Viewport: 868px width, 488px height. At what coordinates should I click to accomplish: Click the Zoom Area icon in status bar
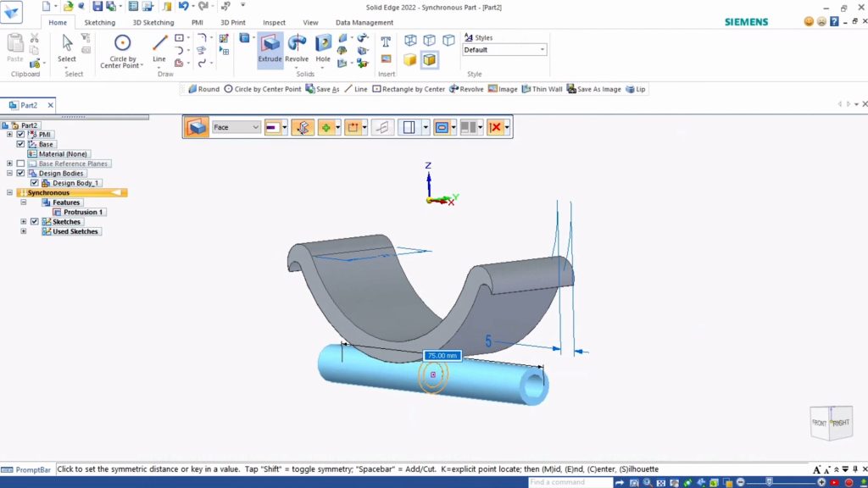tap(634, 483)
